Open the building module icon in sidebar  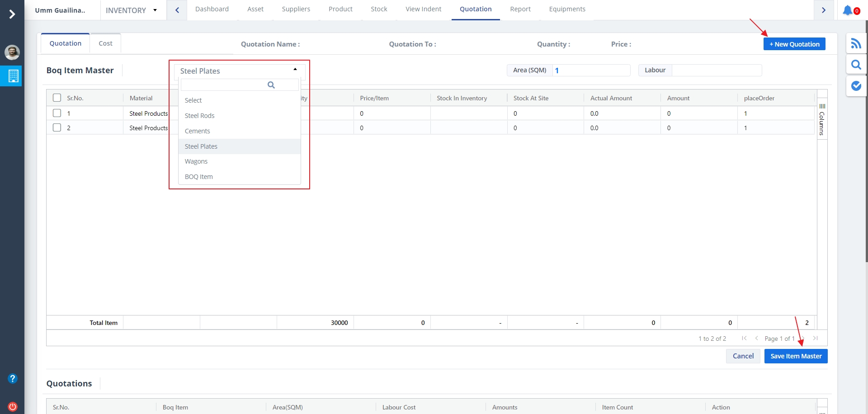tap(13, 76)
